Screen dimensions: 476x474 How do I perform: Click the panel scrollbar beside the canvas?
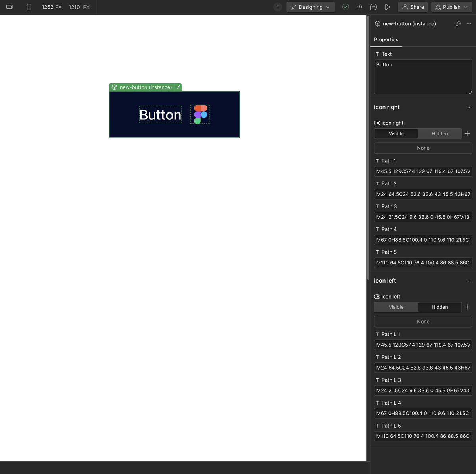click(x=368, y=147)
